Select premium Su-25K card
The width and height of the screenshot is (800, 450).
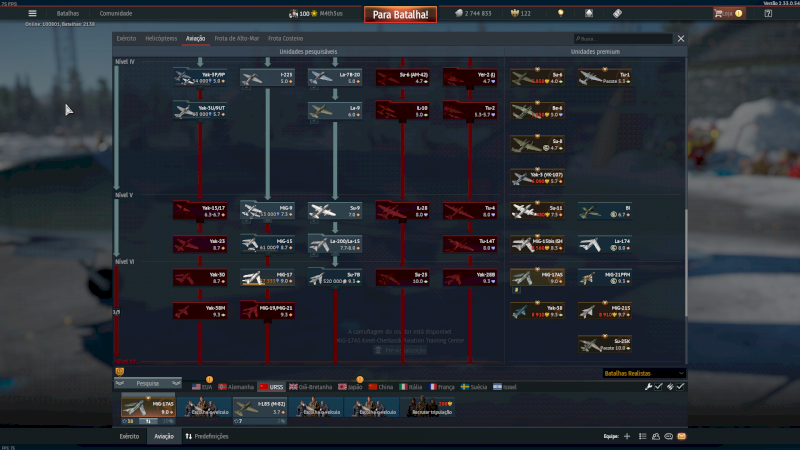(x=605, y=344)
